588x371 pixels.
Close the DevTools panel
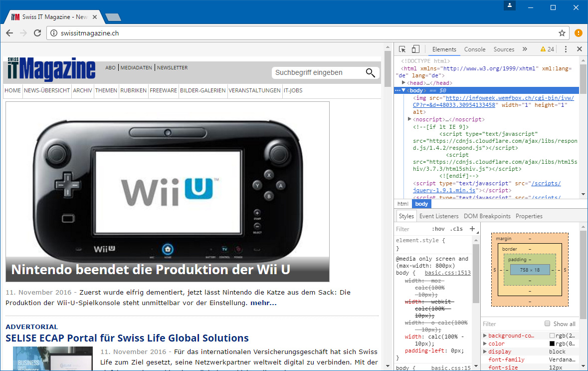(580, 49)
